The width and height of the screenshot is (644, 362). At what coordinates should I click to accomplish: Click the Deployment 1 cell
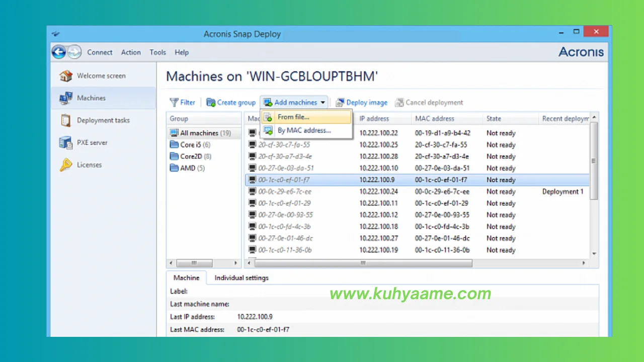click(562, 192)
